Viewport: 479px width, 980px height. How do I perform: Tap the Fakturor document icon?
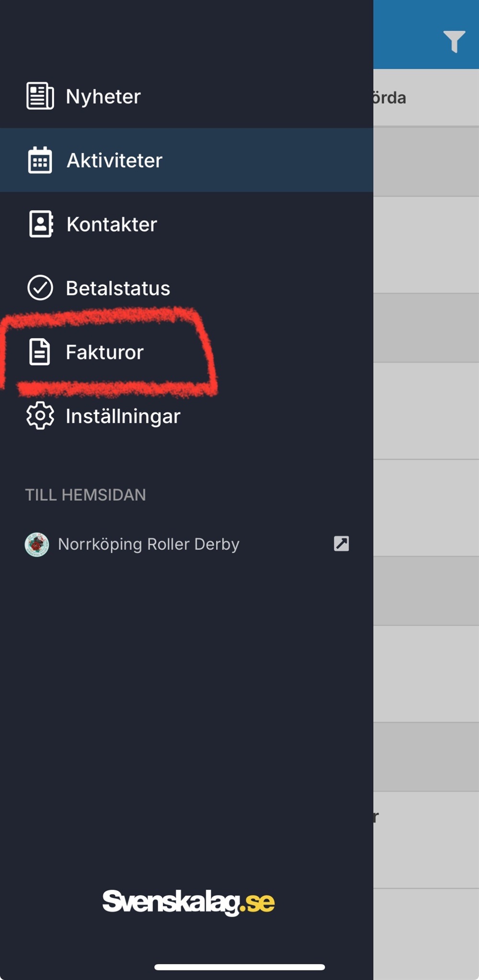pyautogui.click(x=39, y=352)
